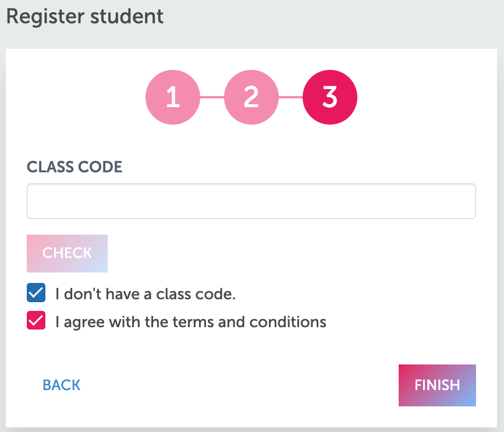Screen dimensions: 504x432
Task: Click the number 3 in the stepper
Action: click(330, 97)
